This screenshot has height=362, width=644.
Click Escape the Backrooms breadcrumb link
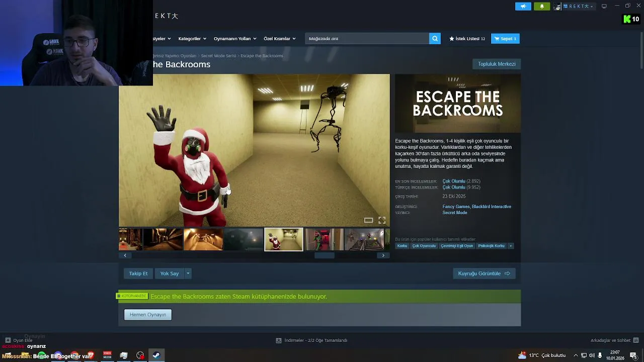(x=262, y=56)
